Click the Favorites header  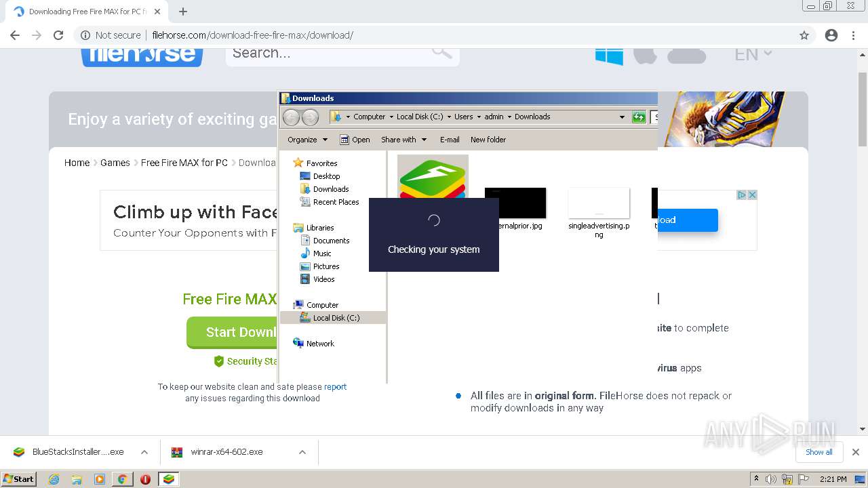coord(315,163)
